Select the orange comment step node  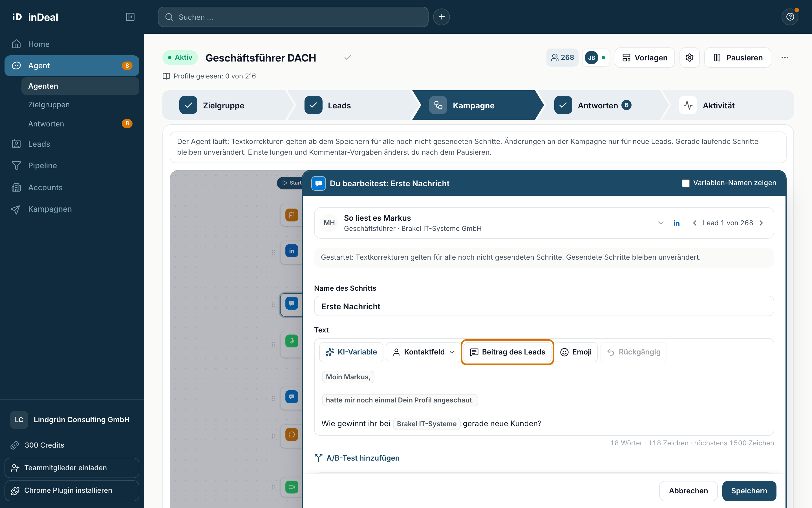[292, 434]
